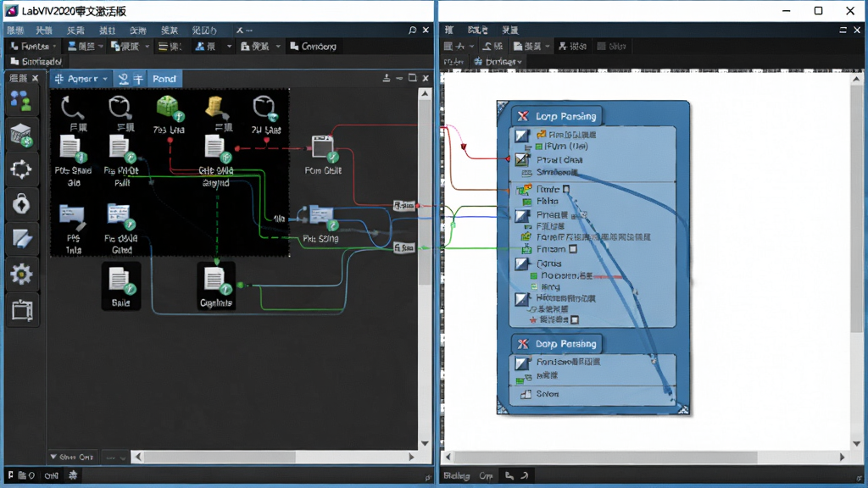Click the 'Snon' row in lower panel
868x488 pixels.
548,394
